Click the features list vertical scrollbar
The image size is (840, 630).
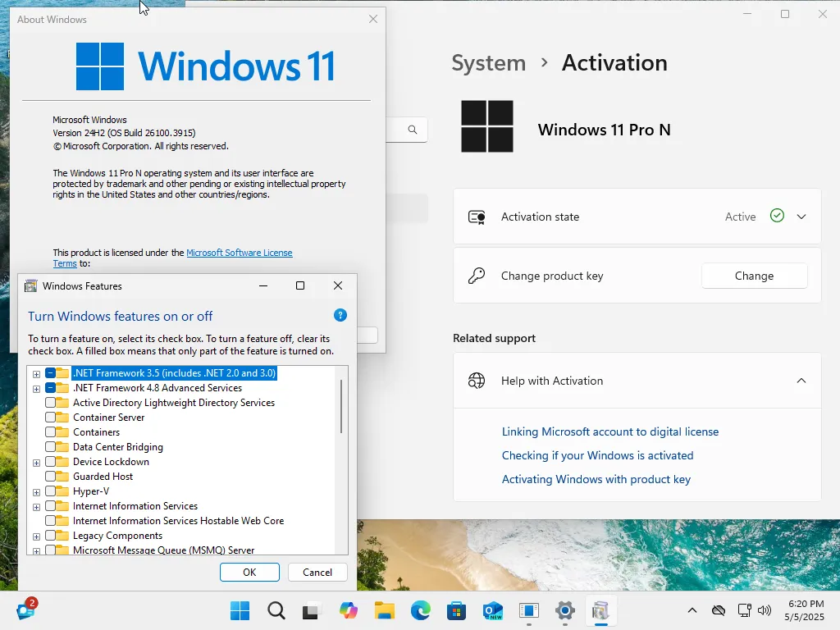(340, 407)
